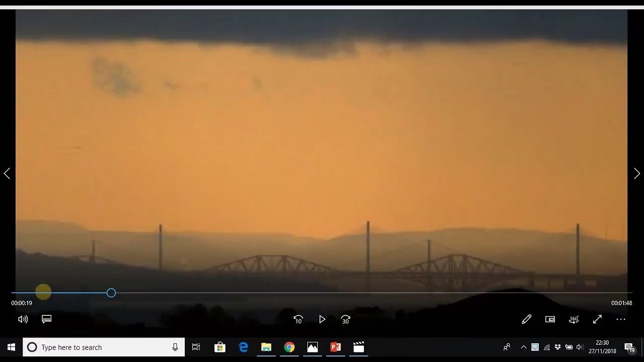The image size is (644, 362).
Task: Open the clock showing 22:30 27/11/2018
Action: [602, 347]
